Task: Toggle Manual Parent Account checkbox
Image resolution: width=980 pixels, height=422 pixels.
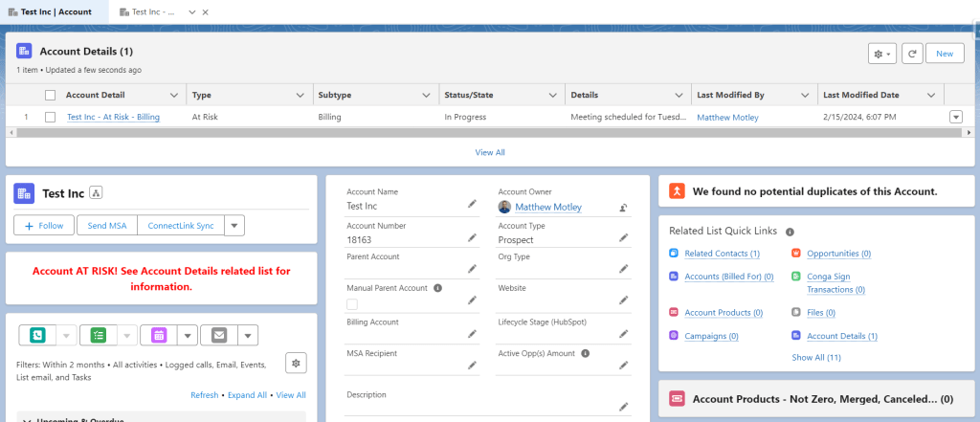Action: tap(352, 304)
